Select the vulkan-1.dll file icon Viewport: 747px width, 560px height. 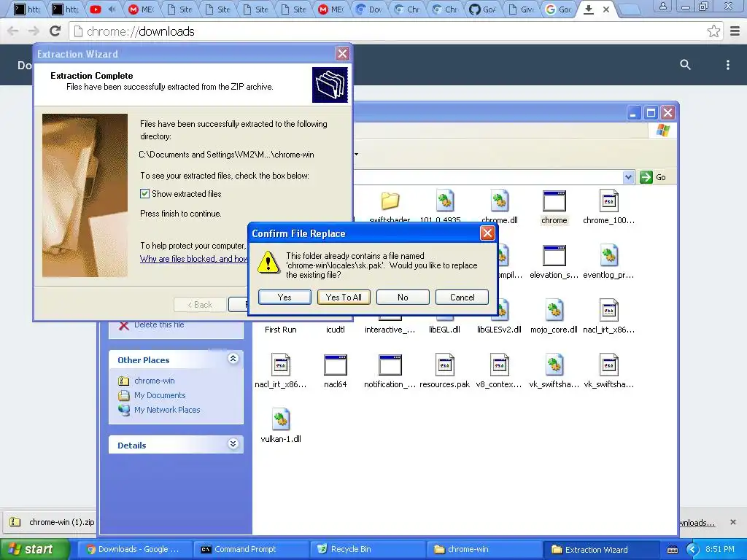(x=281, y=419)
